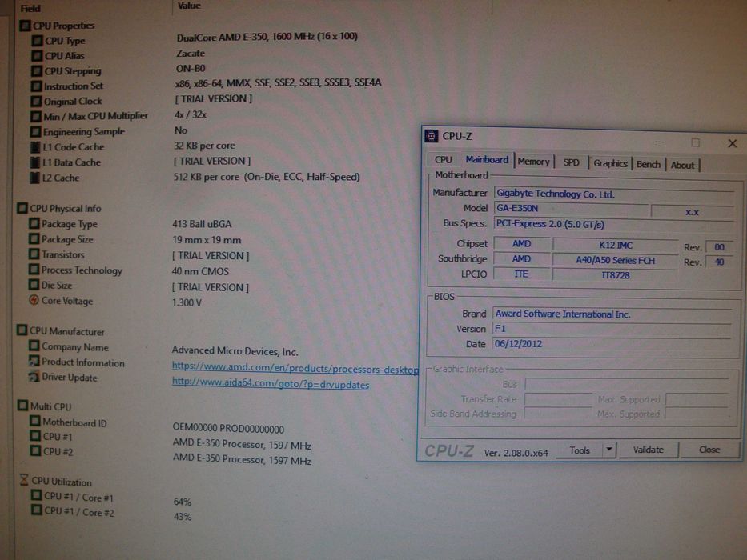Select the Process Technology value 40 nm CMOS
The image size is (747, 560).
[x=200, y=271]
